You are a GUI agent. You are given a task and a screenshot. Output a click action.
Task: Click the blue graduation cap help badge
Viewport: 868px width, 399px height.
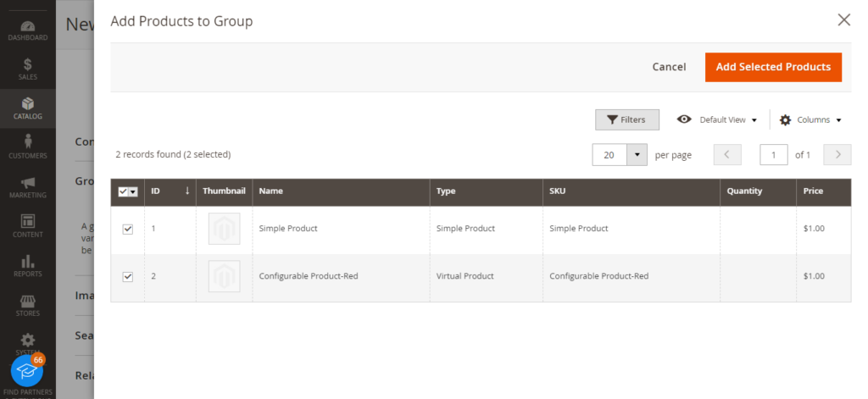[x=27, y=370]
